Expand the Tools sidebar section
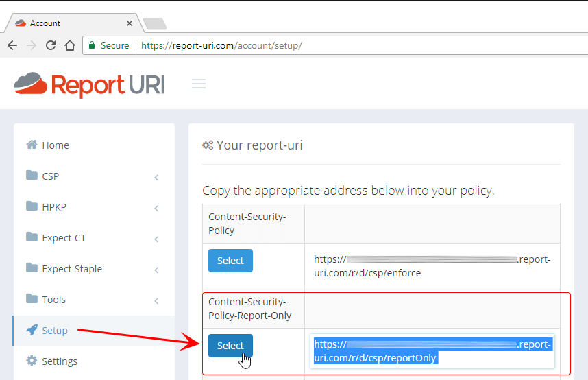588x380 pixels. click(93, 300)
